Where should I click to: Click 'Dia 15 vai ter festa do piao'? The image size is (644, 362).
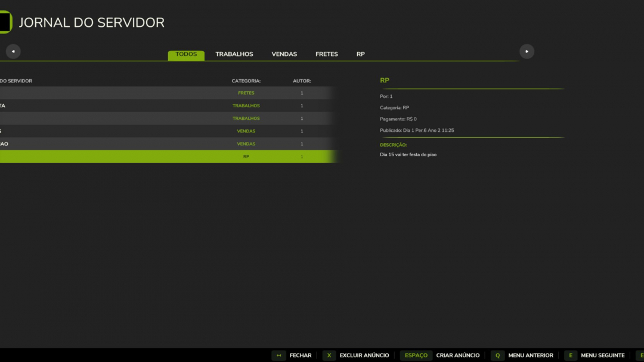[408, 155]
